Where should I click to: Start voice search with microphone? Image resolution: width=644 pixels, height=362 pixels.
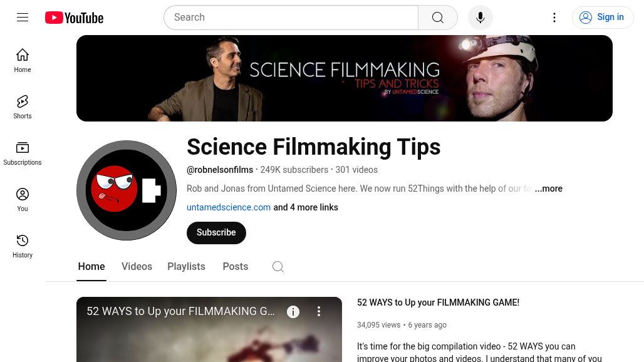480,18
